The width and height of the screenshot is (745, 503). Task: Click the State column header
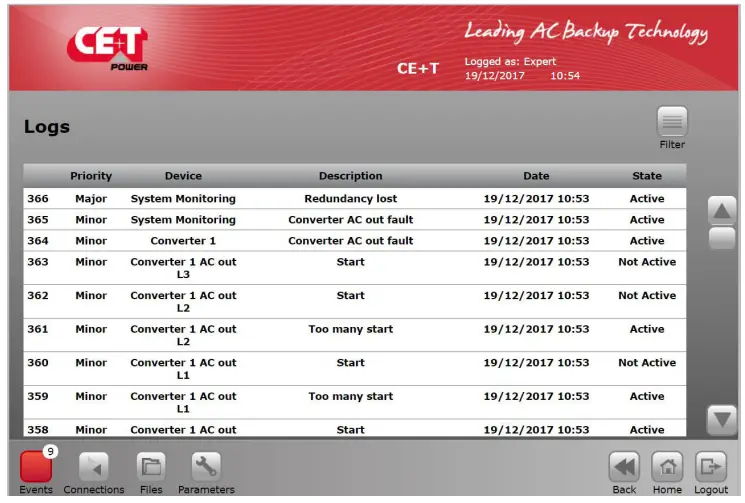pyautogui.click(x=647, y=176)
